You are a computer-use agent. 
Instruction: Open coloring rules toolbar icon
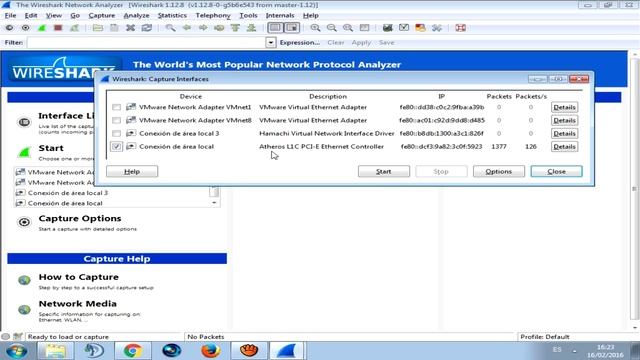point(420,28)
